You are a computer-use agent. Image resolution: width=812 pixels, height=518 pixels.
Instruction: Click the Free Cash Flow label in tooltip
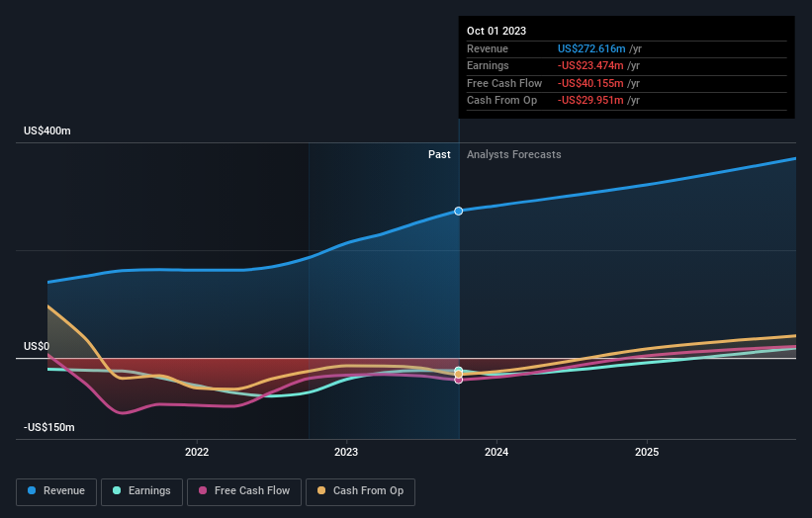tap(504, 83)
